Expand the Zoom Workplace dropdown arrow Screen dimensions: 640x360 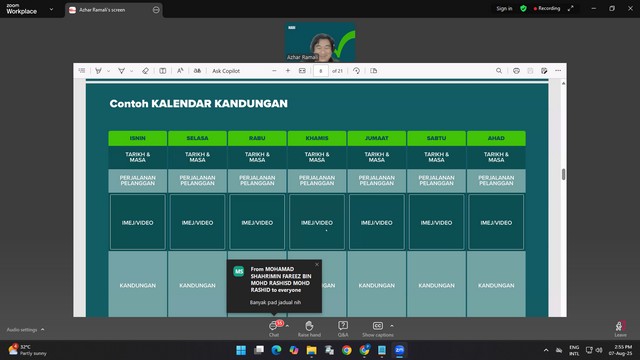click(51, 9)
